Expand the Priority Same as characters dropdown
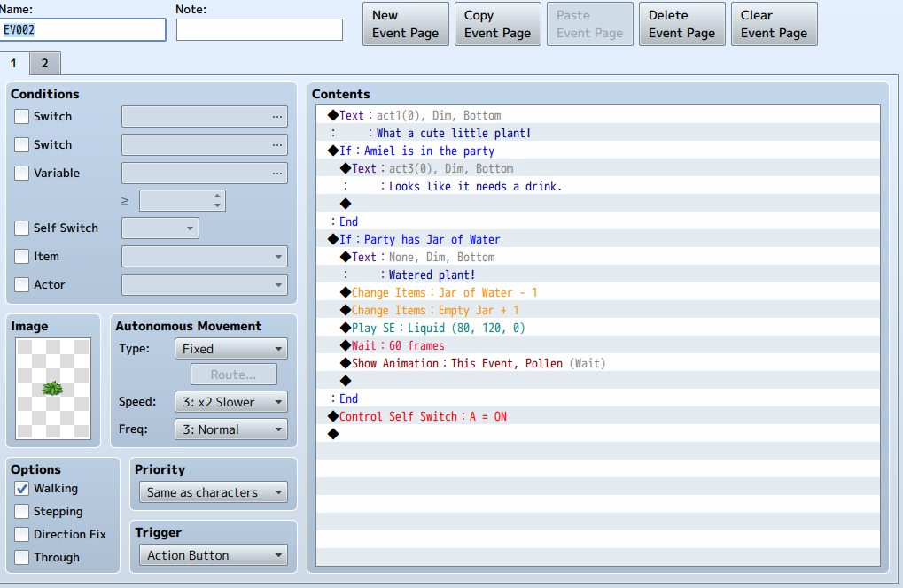The height and width of the screenshot is (588, 903). pos(213,492)
